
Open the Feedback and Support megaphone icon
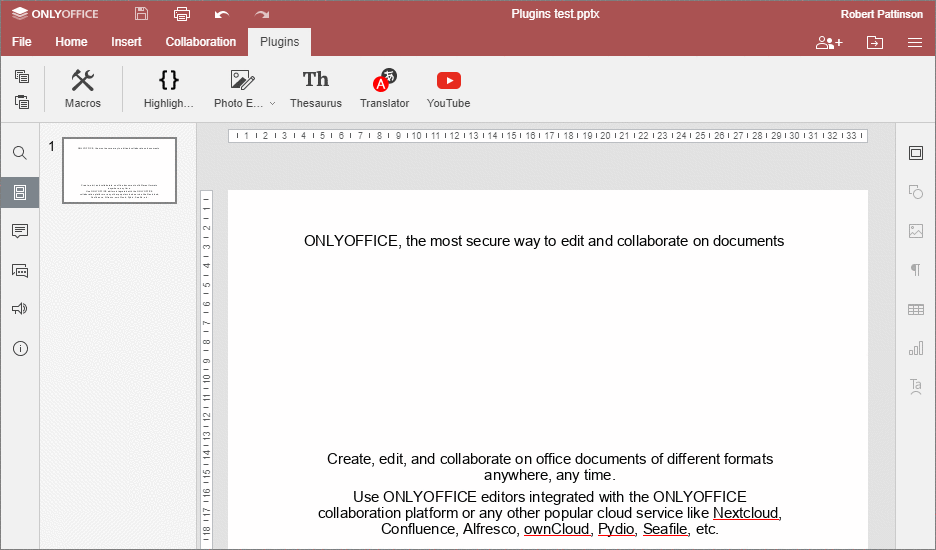coord(20,309)
